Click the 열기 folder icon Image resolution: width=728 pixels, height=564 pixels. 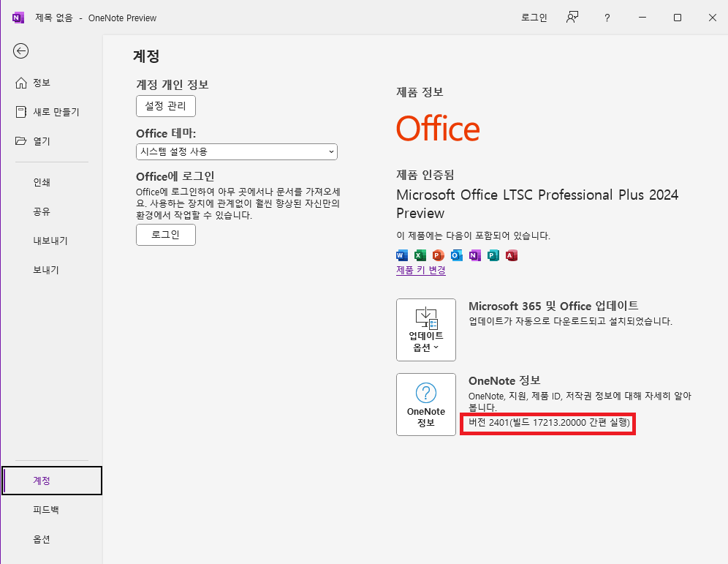pyautogui.click(x=21, y=140)
